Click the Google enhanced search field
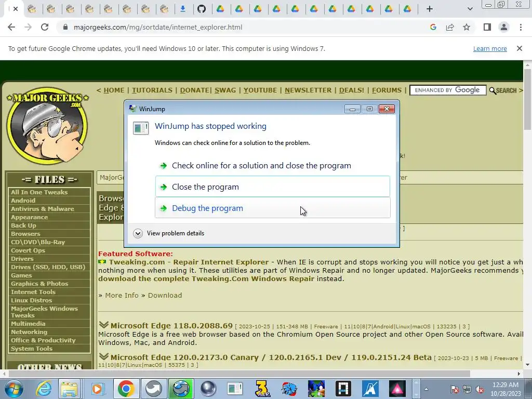 (448, 90)
